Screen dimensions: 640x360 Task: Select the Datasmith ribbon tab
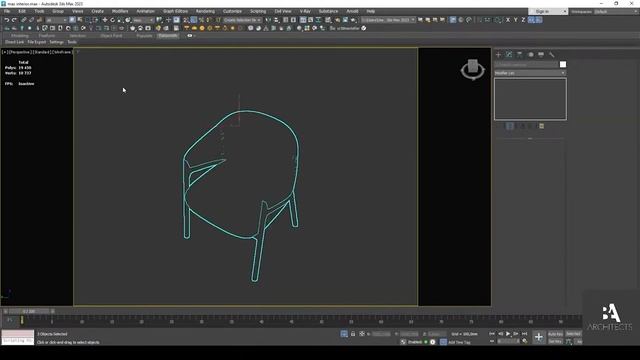(168, 36)
